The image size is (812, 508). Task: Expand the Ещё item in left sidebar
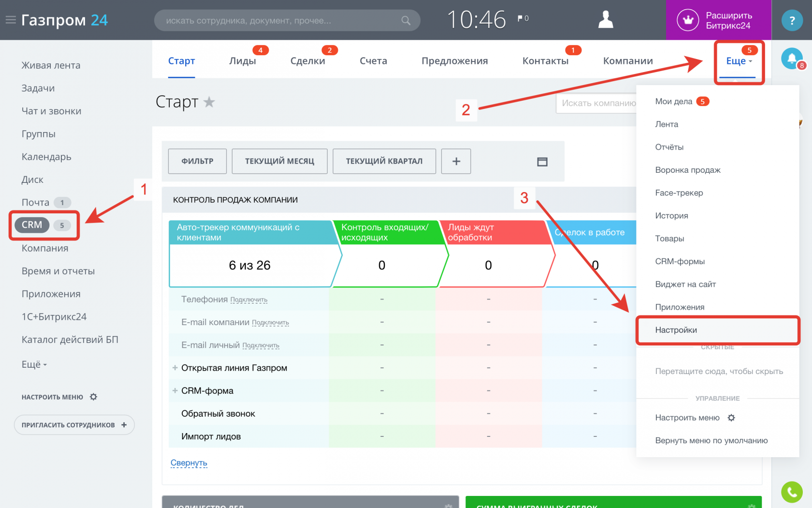click(34, 364)
